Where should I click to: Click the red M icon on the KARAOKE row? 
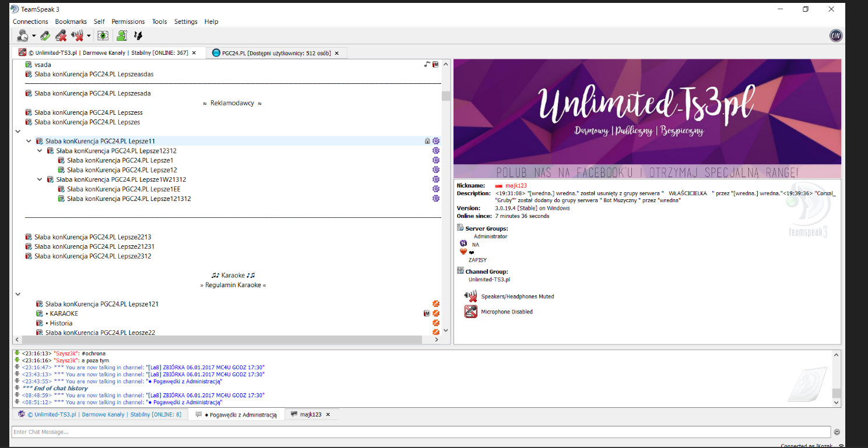[427, 313]
